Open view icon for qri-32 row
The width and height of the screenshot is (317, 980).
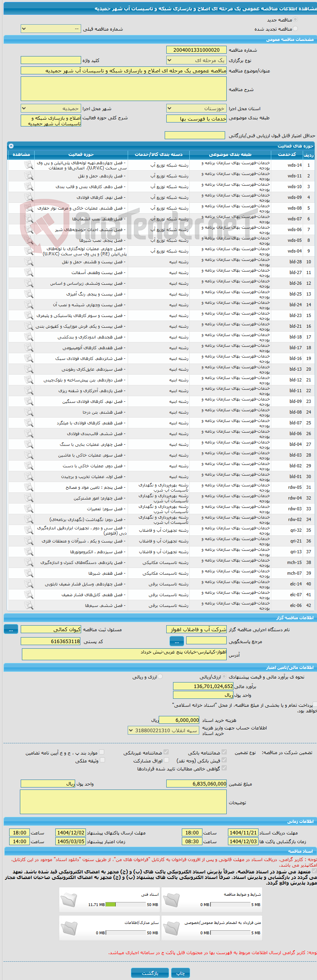[x=29, y=530]
